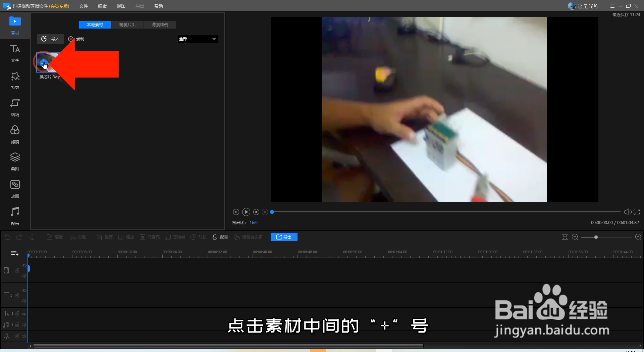644x352 pixels.
Task: Click the undo arrow above the timeline
Action: pos(8,237)
